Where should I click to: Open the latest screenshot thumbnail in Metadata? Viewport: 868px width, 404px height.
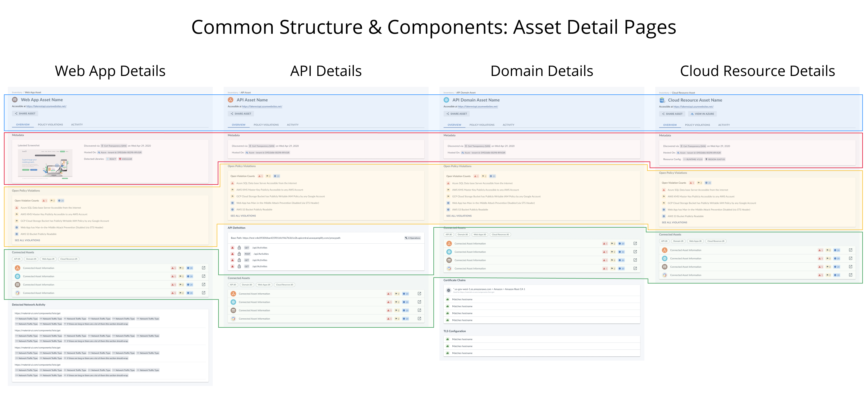tap(45, 164)
